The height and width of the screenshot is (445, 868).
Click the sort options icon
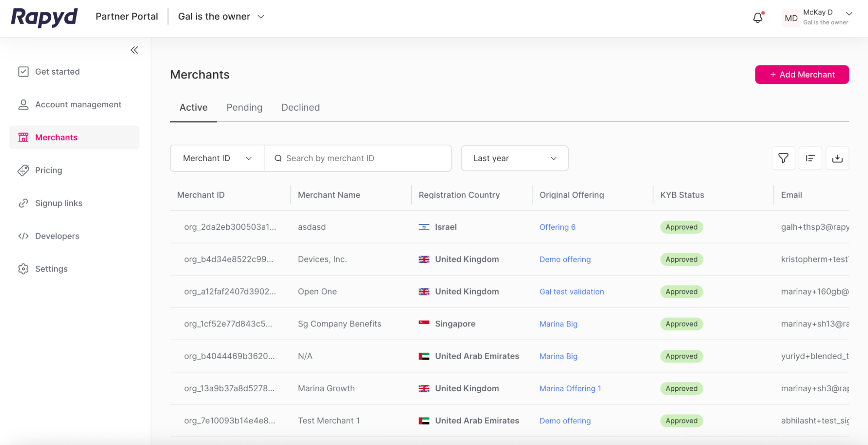coord(810,158)
